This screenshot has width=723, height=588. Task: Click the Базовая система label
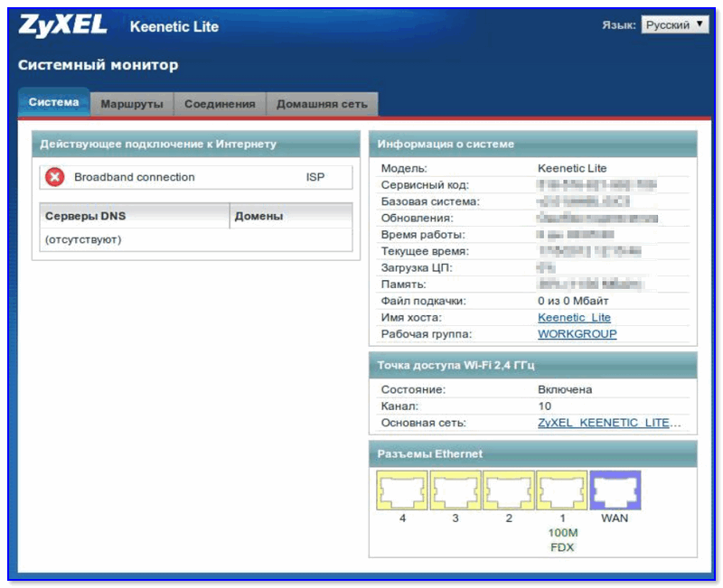click(430, 201)
